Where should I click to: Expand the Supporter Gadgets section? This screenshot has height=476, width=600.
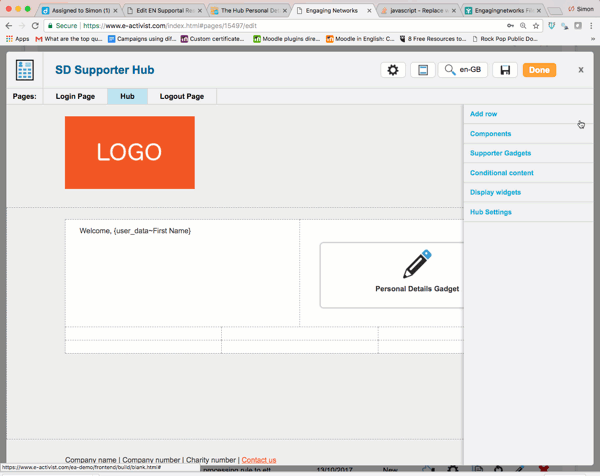(500, 153)
